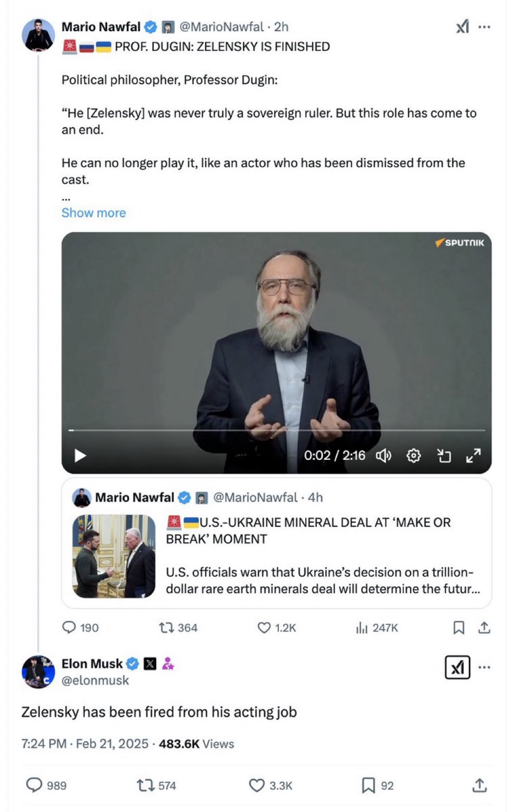View analytics showing 247K views

pyautogui.click(x=377, y=628)
